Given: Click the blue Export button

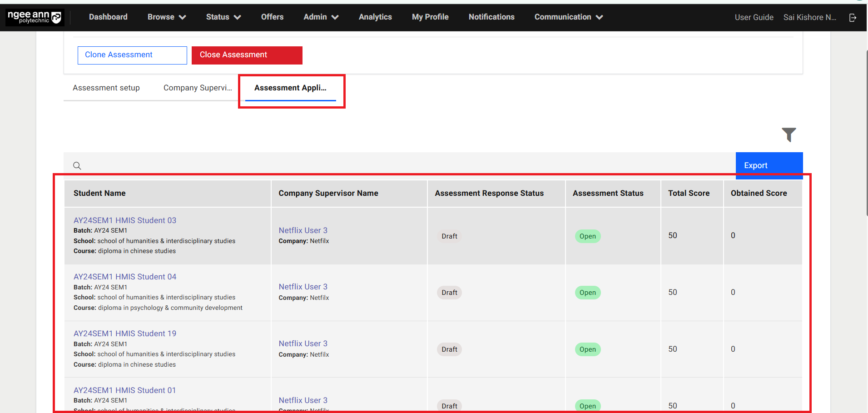Looking at the screenshot, I should point(769,165).
